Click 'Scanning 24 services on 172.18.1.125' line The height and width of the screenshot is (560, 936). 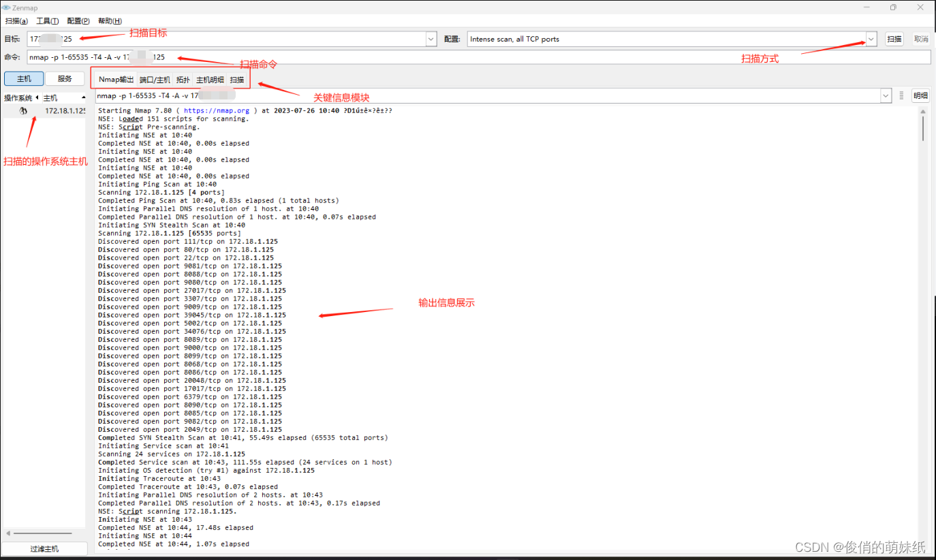[x=172, y=454]
